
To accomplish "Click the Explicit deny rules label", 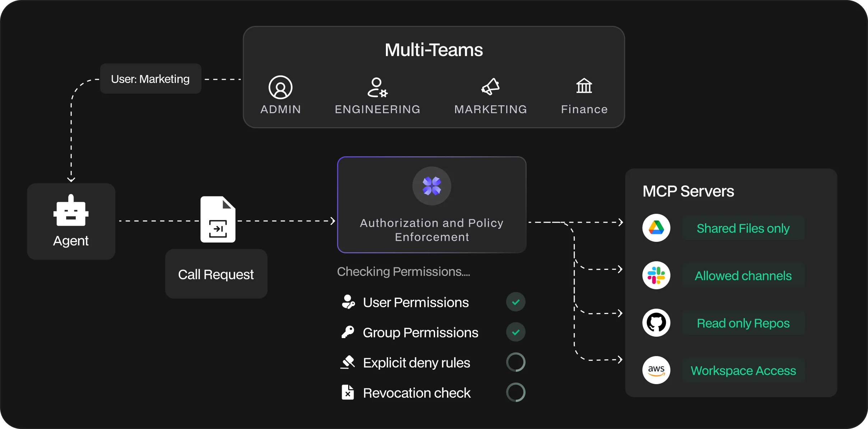I will pos(416,363).
